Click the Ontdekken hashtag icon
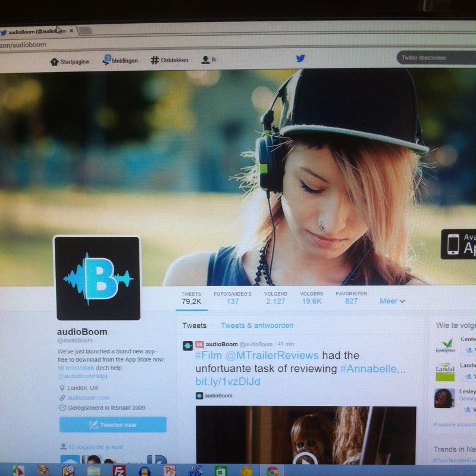Viewport: 476px width, 476px height. tap(155, 60)
